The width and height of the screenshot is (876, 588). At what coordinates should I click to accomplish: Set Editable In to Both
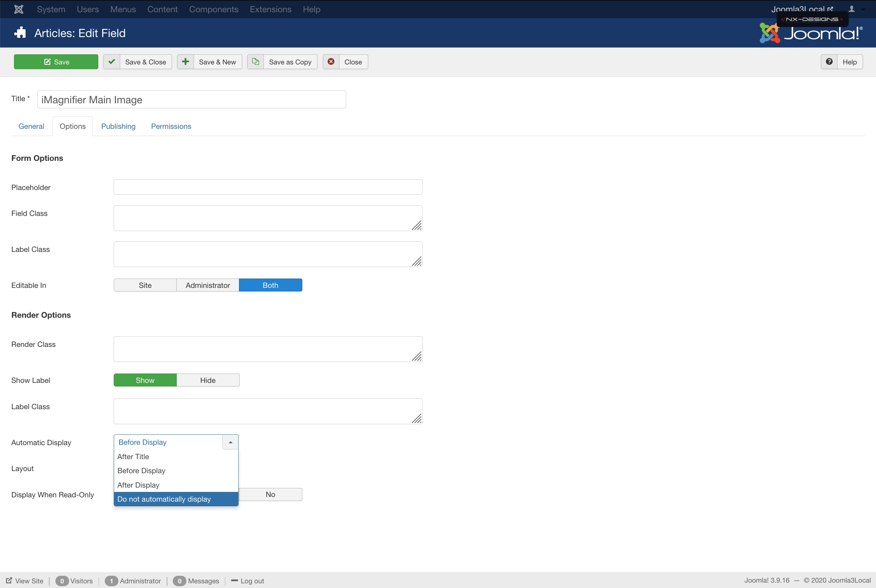coord(270,285)
